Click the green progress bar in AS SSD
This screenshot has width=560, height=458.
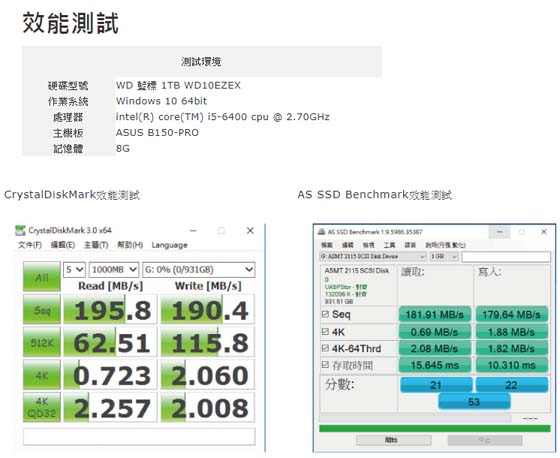tap(435, 428)
